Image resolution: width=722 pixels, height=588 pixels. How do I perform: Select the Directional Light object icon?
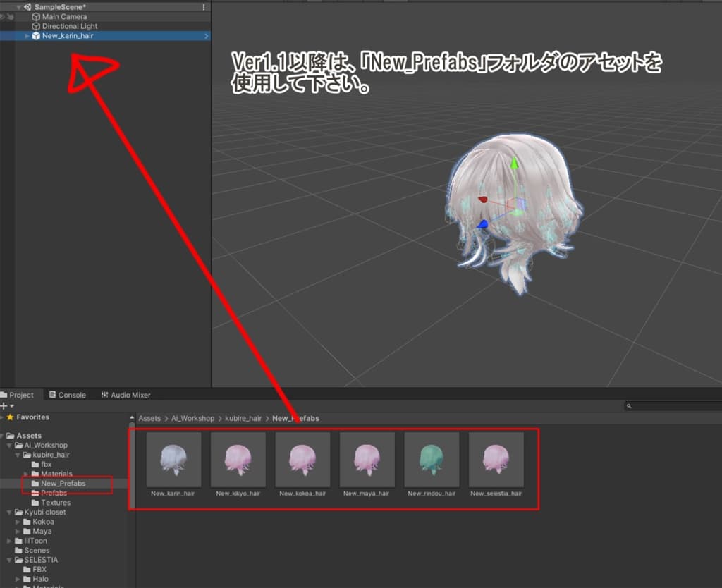(36, 26)
